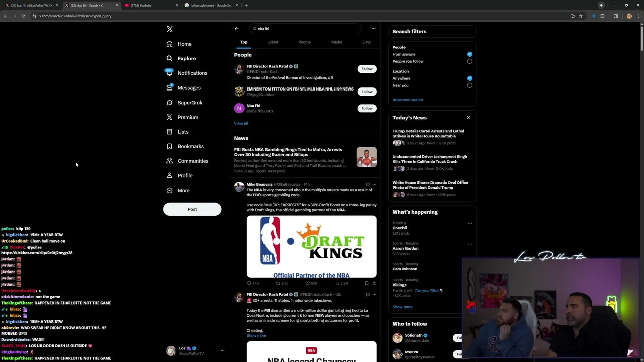Expand account switcher three dots menu

pyautogui.click(x=222, y=351)
